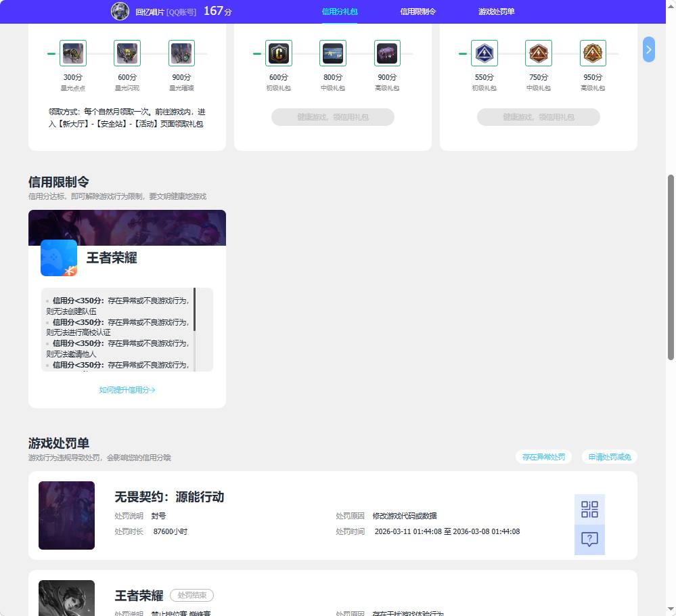The height and width of the screenshot is (616, 676).
Task: Click the user avatar in the header
Action: point(120,12)
